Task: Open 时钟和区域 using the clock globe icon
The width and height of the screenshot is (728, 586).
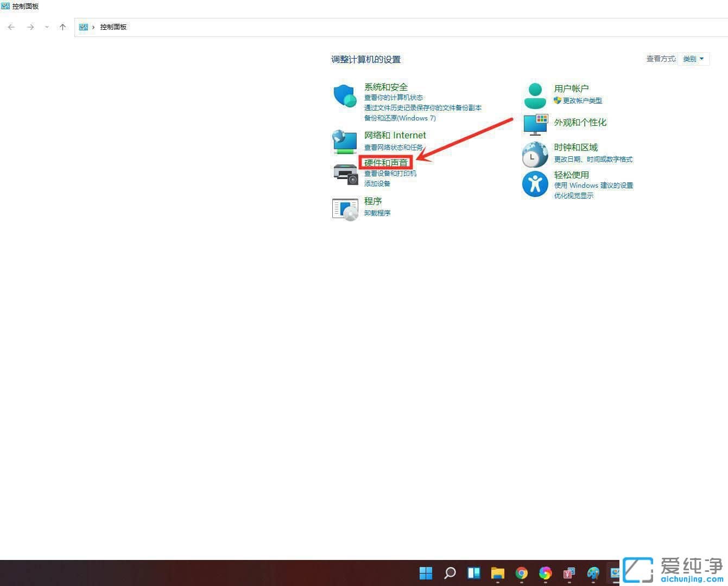Action: point(535,155)
